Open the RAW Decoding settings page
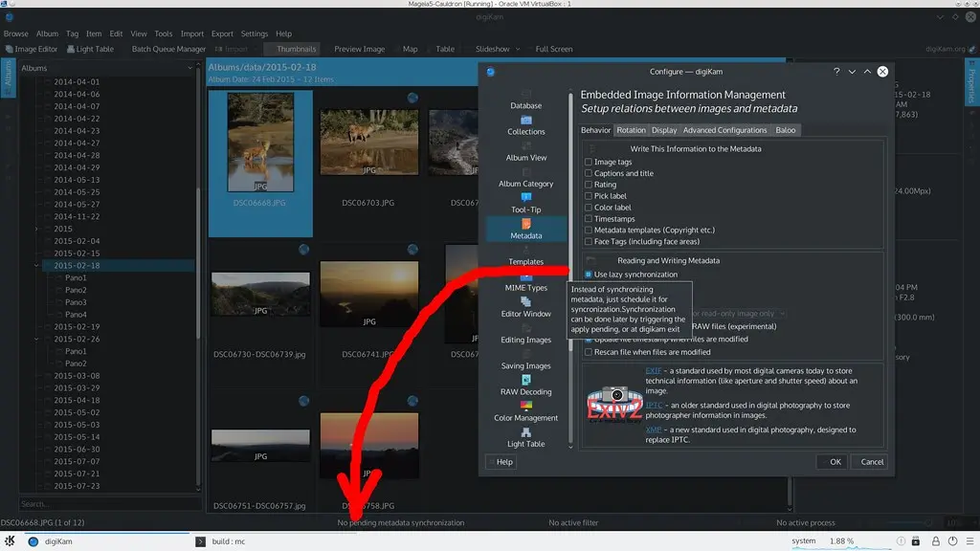The image size is (980, 551). pos(525,392)
